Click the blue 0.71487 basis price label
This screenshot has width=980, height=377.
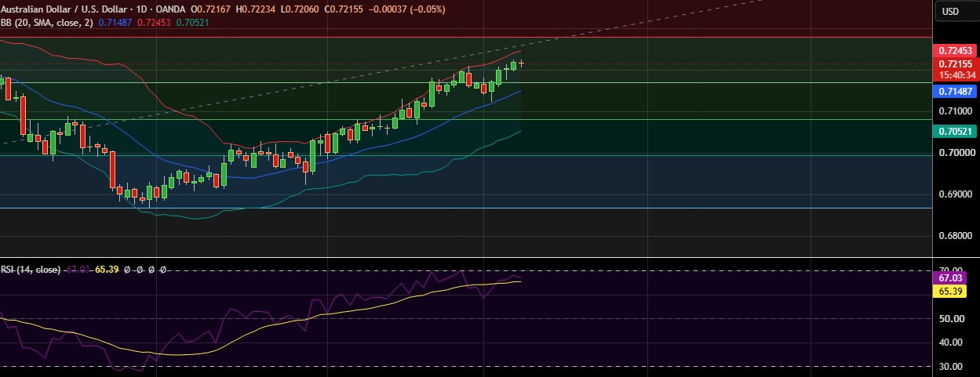[x=955, y=92]
